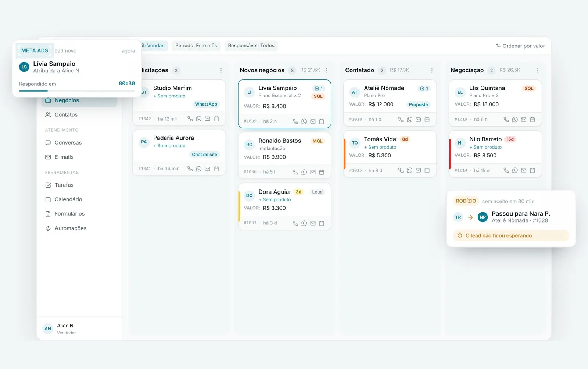588x369 pixels.
Task: Open WhatsApp for Ateliê Nômade deal
Action: 409,120
